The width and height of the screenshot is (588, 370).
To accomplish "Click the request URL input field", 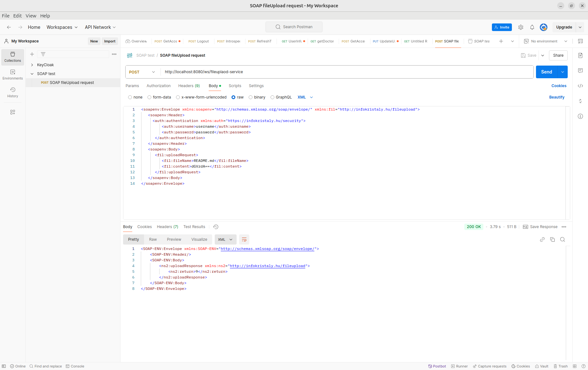I will 347,72.
